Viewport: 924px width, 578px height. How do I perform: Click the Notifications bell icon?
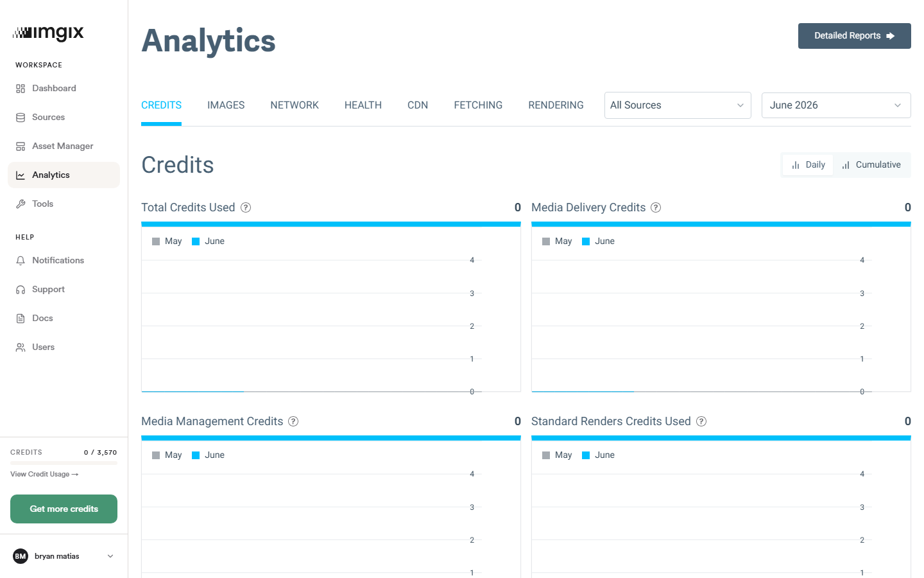(21, 261)
